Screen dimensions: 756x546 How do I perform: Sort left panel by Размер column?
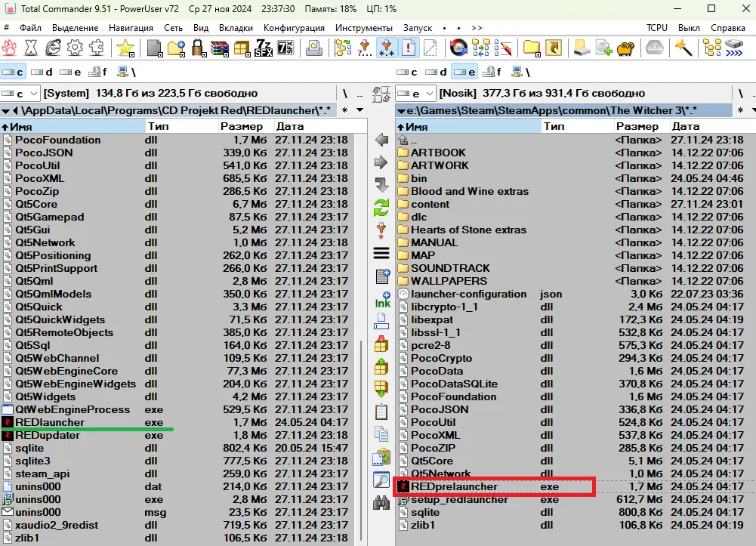coord(245,127)
